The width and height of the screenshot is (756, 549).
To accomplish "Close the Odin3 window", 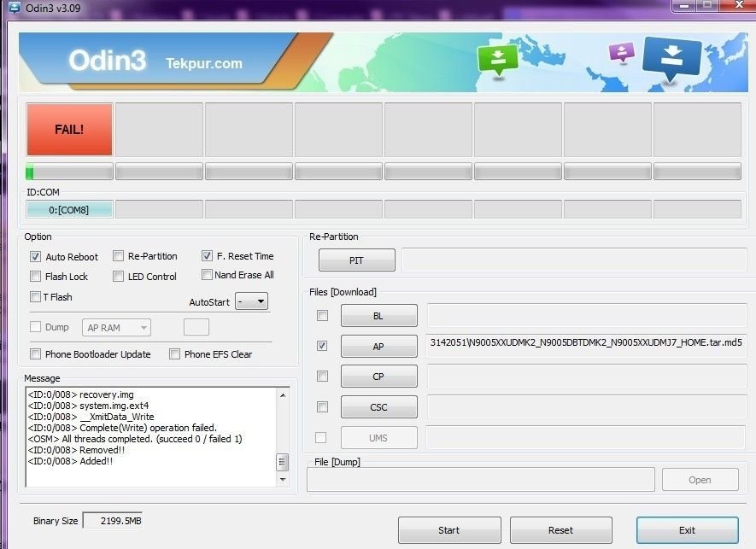I will [x=739, y=5].
